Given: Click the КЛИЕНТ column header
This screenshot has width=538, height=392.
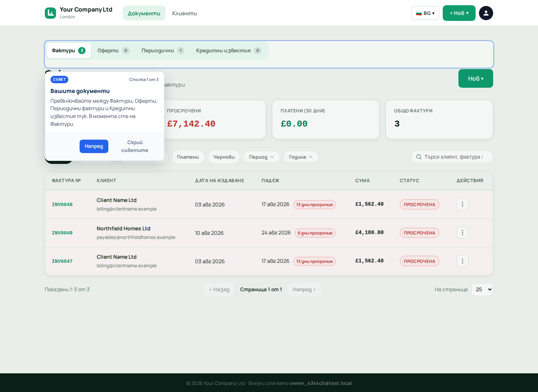Looking at the screenshot, I should click(x=106, y=180).
